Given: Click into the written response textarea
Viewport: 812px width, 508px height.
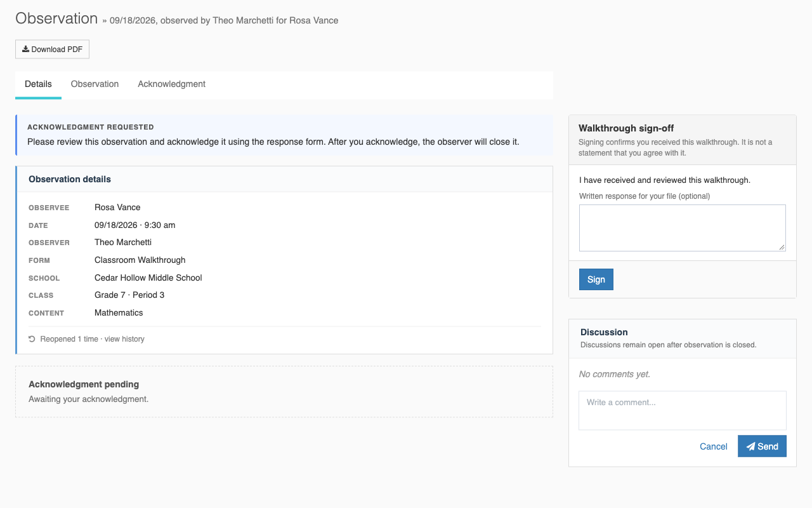Looking at the screenshot, I should pyautogui.click(x=683, y=228).
